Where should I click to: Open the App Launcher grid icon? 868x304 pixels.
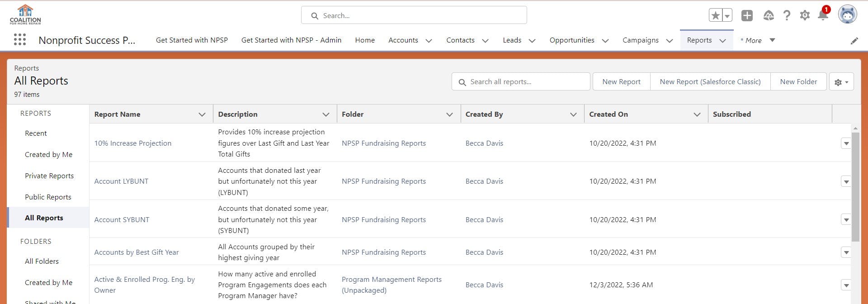point(19,40)
